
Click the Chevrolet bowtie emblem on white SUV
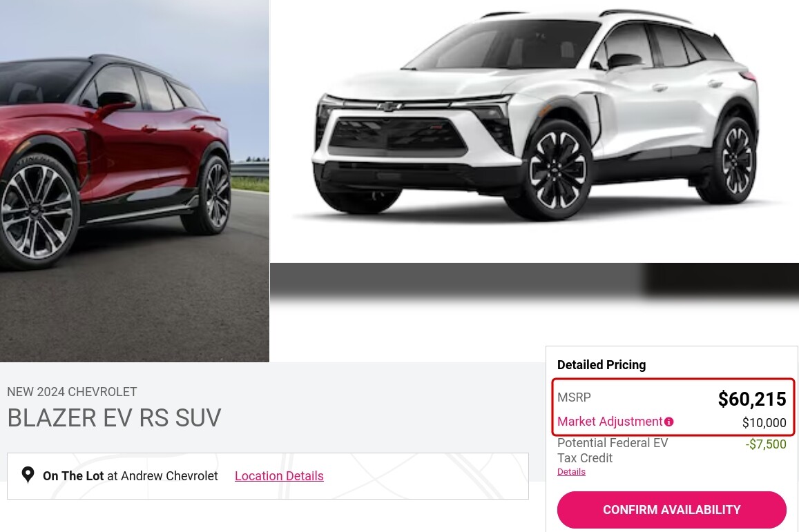pos(390,106)
